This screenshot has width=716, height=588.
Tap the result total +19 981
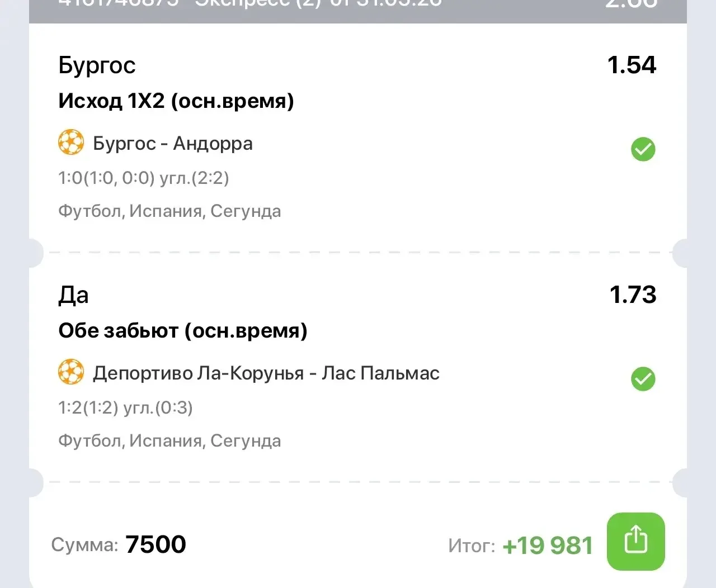tap(548, 546)
